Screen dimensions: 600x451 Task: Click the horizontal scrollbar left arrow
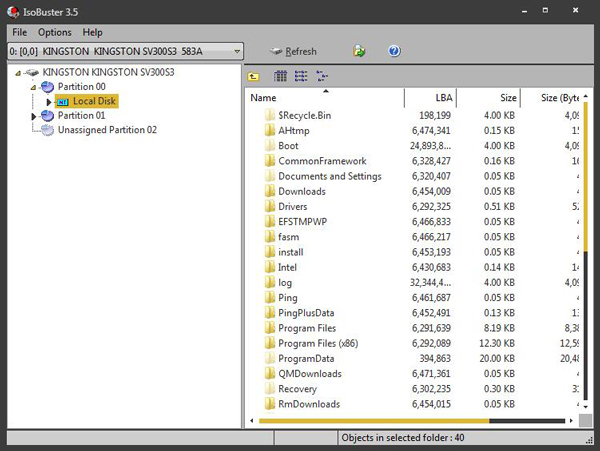252,421
